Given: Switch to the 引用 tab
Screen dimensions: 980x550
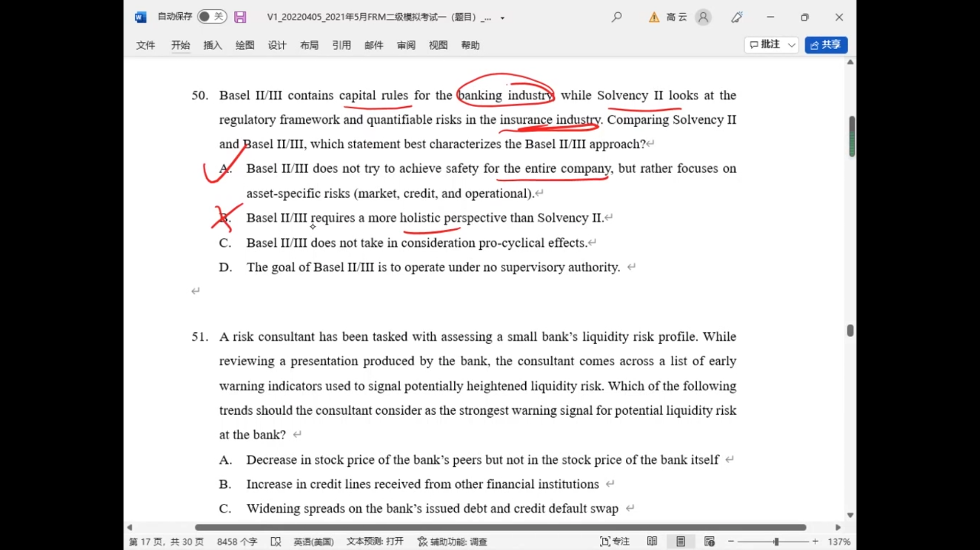Looking at the screenshot, I should click(341, 45).
